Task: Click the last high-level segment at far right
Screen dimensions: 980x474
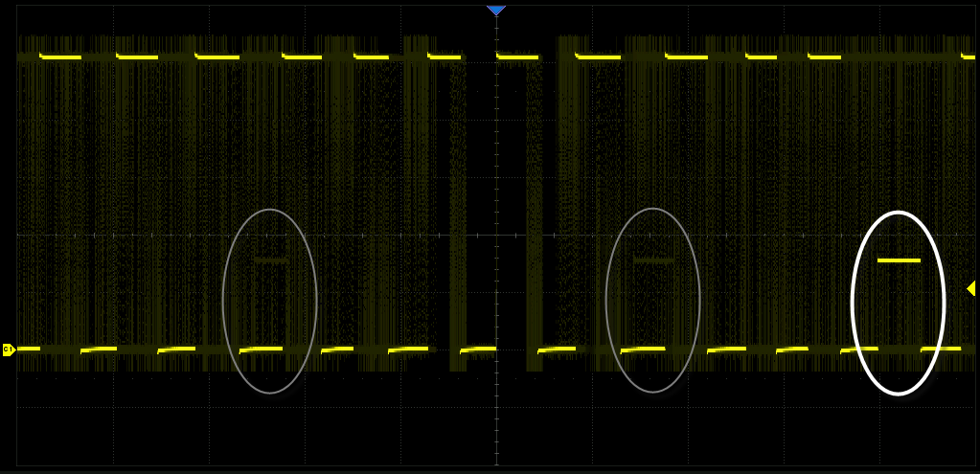Action: (968, 57)
